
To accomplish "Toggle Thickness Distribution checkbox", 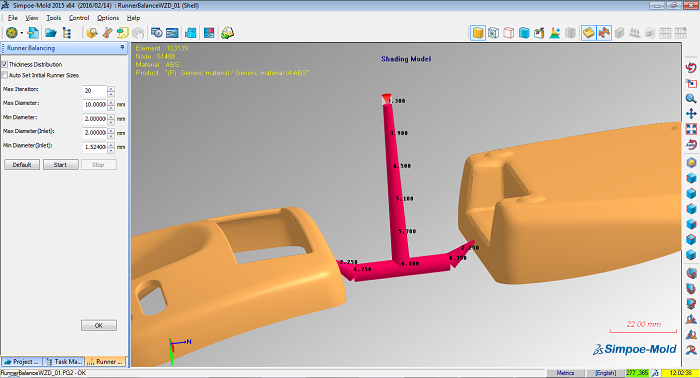I will point(4,64).
